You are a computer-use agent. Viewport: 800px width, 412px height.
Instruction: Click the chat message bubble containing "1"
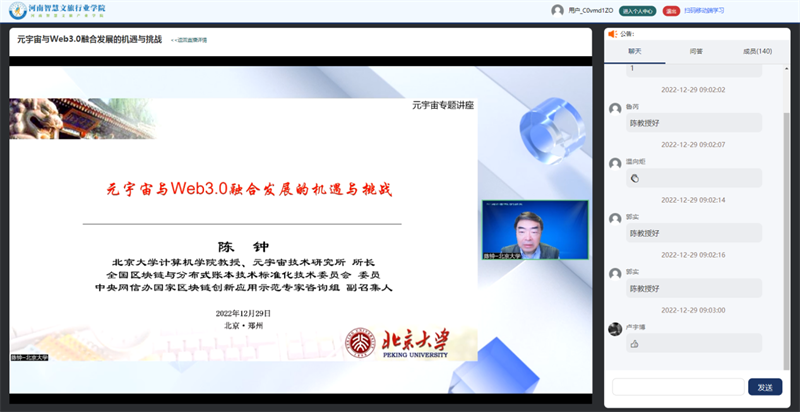coord(694,69)
